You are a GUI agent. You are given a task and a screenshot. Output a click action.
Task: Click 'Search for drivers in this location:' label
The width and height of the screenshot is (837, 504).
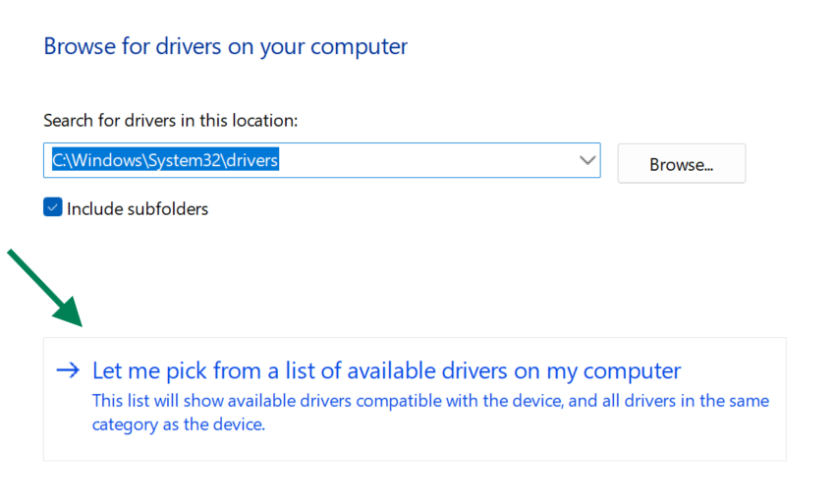pyautogui.click(x=170, y=121)
